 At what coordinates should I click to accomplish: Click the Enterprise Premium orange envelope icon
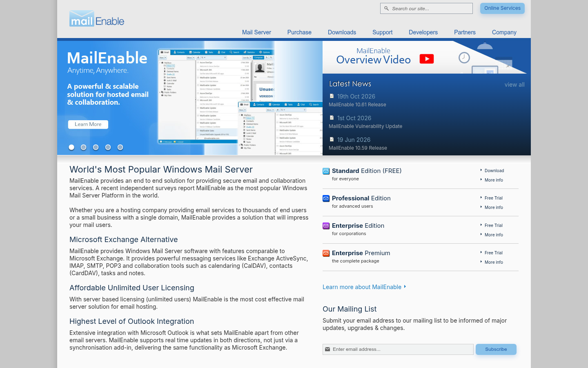point(326,253)
